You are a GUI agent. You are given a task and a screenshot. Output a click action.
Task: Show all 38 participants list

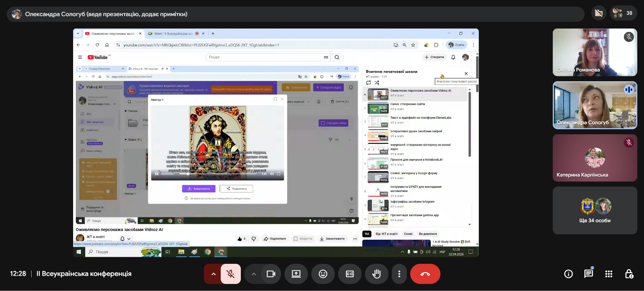click(x=624, y=13)
